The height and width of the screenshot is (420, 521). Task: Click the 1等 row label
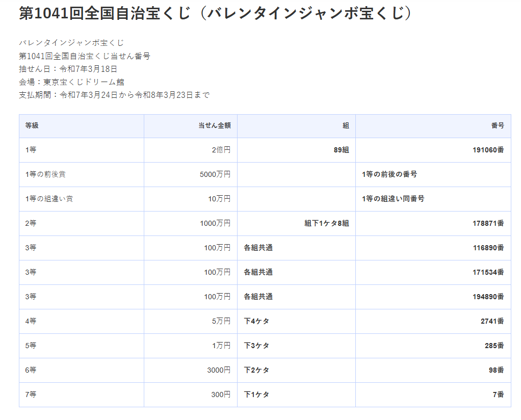click(31, 150)
